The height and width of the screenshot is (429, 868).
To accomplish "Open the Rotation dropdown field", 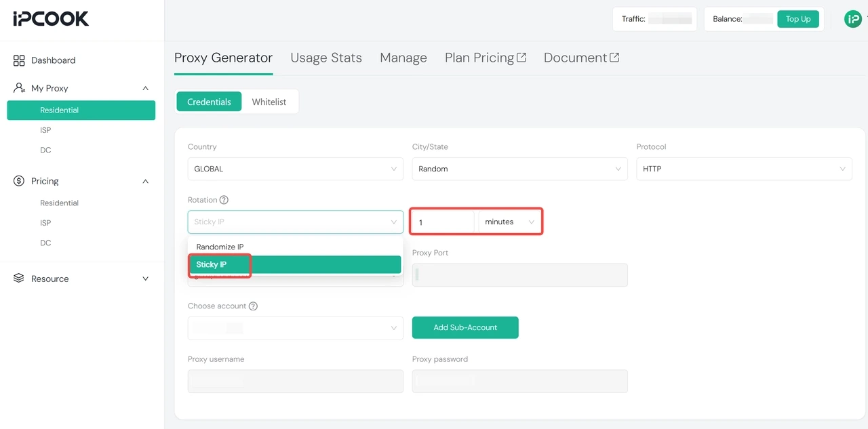I will pos(295,222).
